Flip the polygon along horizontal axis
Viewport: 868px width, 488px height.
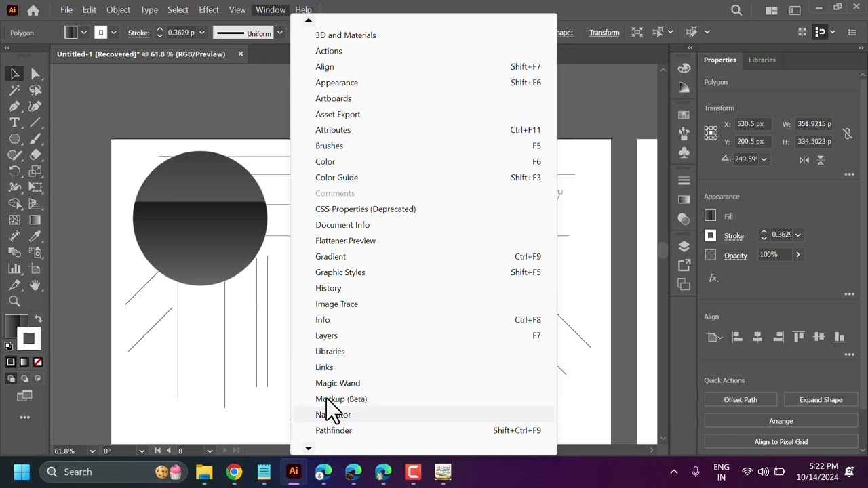(804, 160)
